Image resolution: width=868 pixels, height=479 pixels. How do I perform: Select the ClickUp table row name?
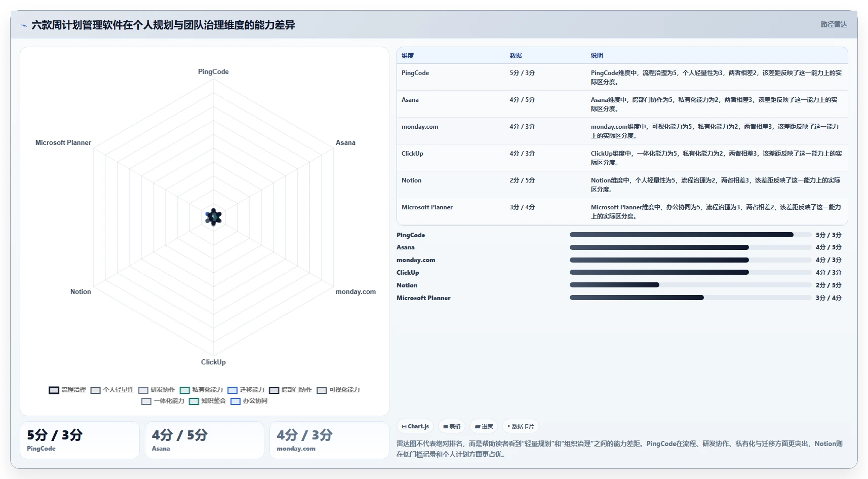tap(412, 154)
